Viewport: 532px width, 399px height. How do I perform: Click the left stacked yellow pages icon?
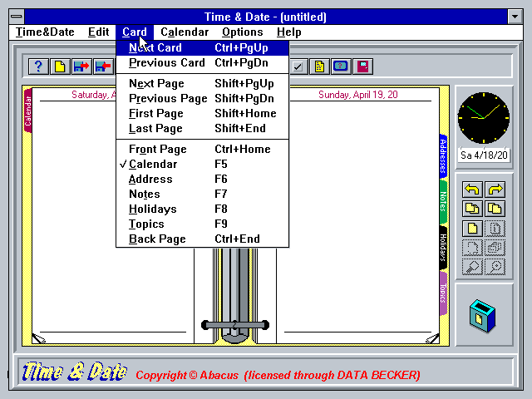pos(472,209)
